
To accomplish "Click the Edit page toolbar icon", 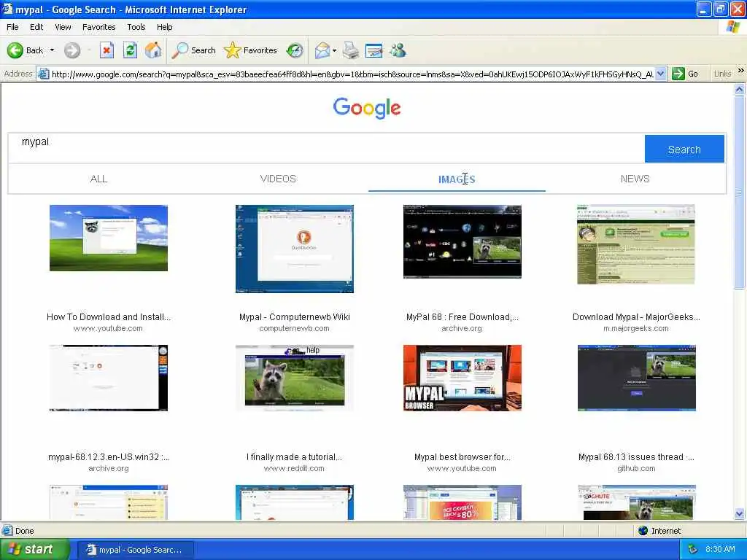I will [x=374, y=50].
